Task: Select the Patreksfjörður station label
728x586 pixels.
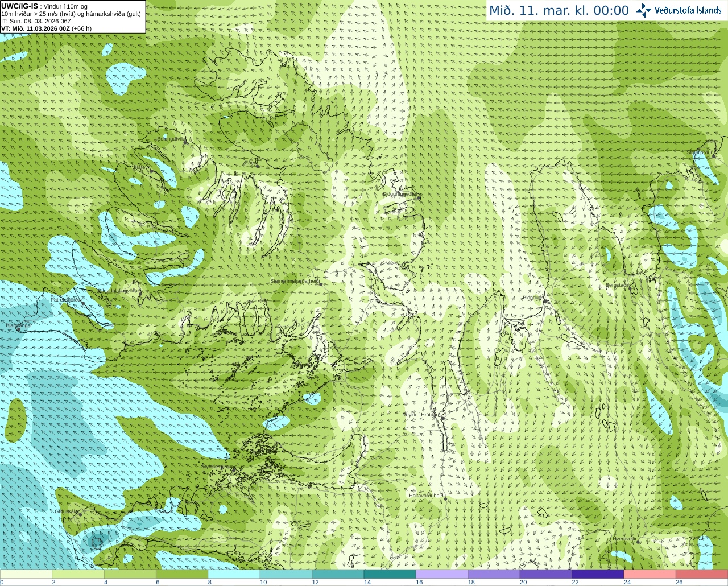Action: pos(67,299)
